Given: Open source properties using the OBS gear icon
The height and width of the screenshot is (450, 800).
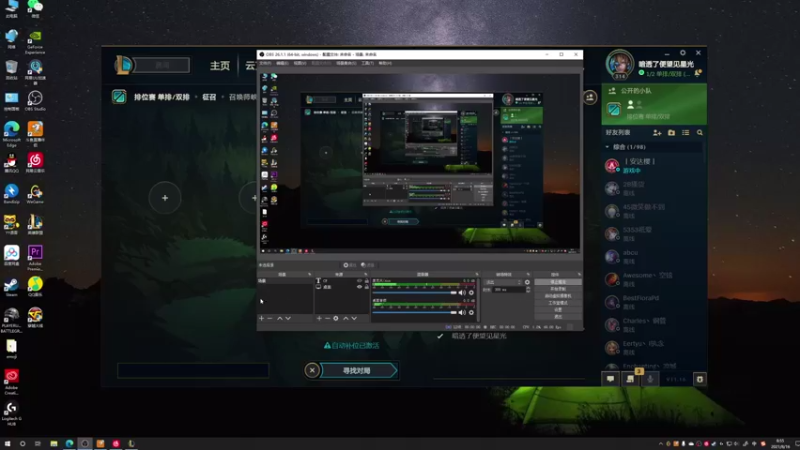Looking at the screenshot, I should click(336, 318).
